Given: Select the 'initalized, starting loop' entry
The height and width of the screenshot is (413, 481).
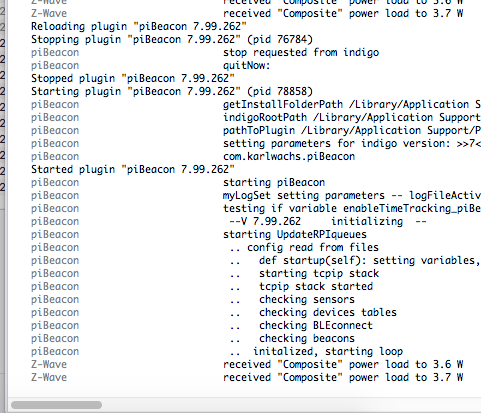Looking at the screenshot, I should (328, 351).
